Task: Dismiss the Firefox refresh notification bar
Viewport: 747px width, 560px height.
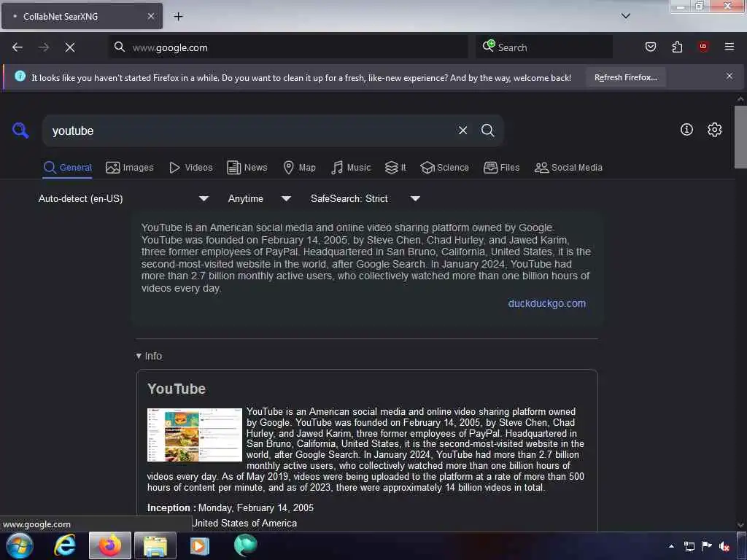Action: 729,76
